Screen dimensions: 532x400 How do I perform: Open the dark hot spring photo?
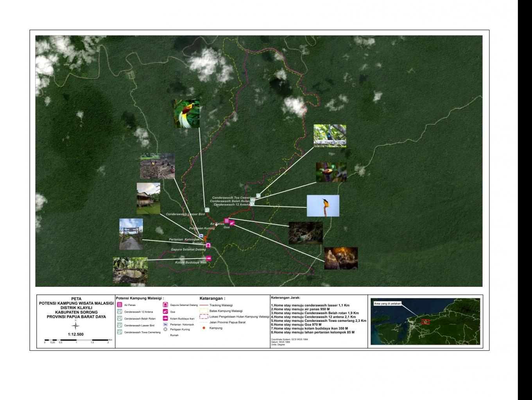pos(306,233)
